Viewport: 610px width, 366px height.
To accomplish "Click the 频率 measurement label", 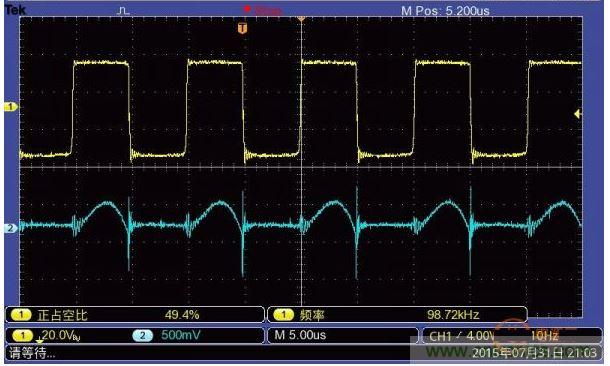I will click(x=312, y=315).
